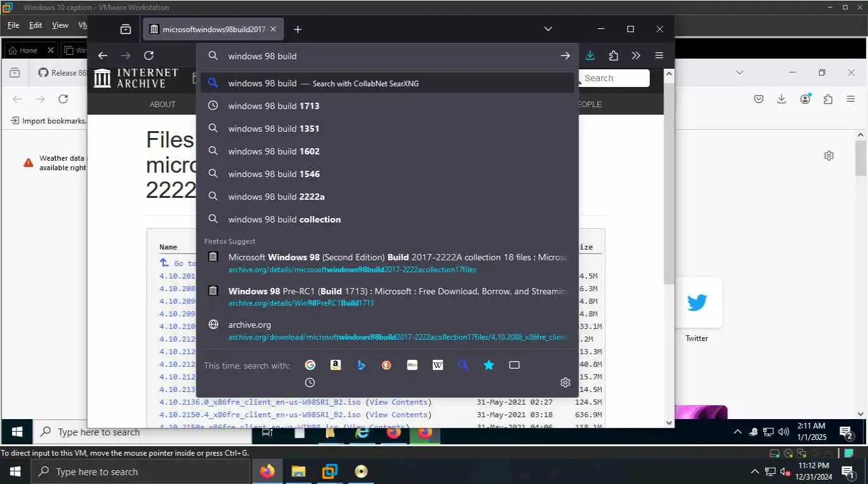Open Windows 98 Pre-RC1 Build 1713 suggestion

[388, 297]
